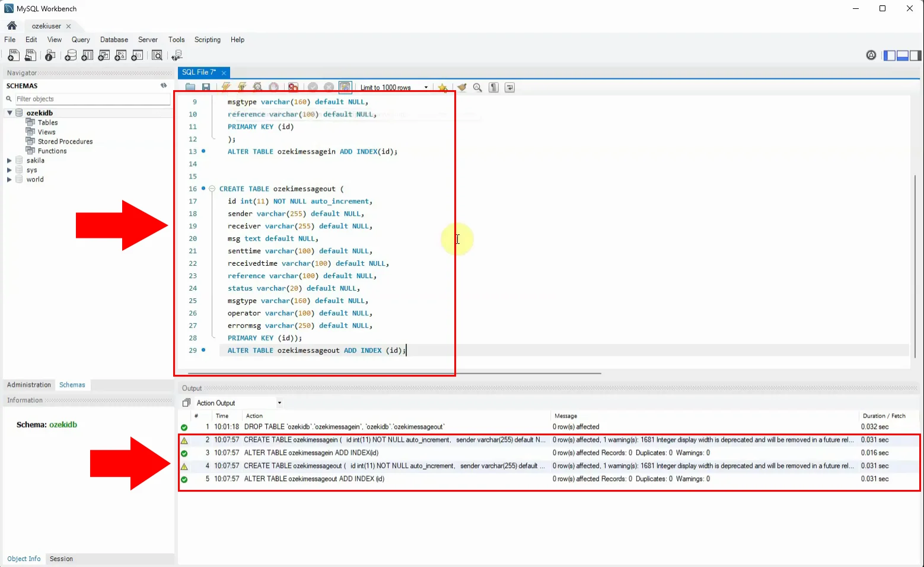The width and height of the screenshot is (924, 567).
Task: Switch to the Administration tab
Action: [29, 385]
